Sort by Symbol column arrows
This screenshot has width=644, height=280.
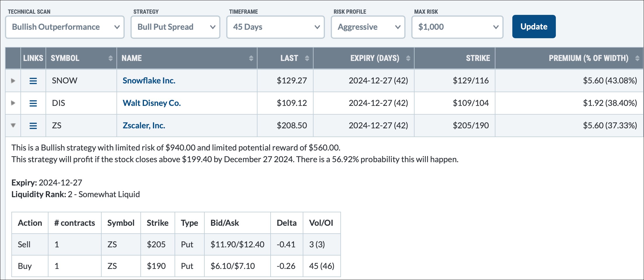(110, 58)
